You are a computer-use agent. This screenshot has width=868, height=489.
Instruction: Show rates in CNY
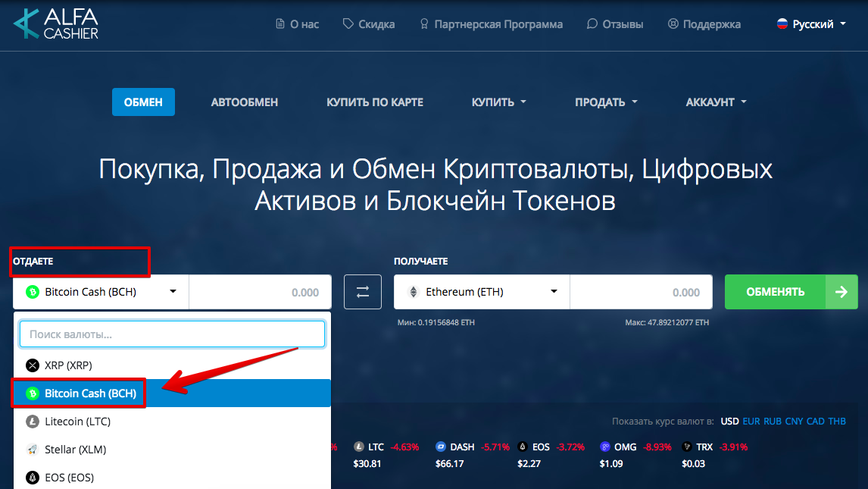click(794, 422)
